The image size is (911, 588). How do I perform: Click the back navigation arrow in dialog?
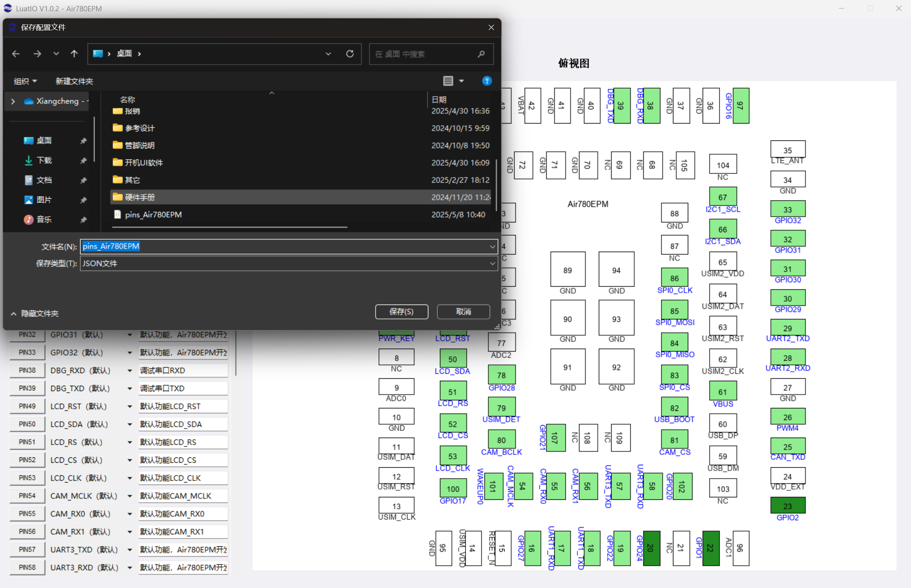(x=16, y=54)
